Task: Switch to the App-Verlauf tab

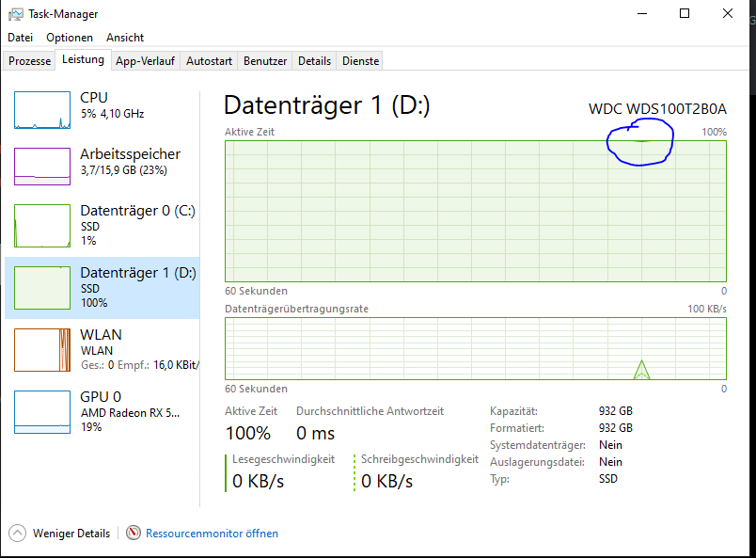Action: pos(145,61)
